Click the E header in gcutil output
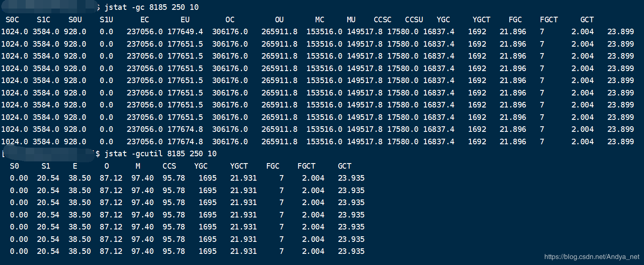This screenshot has height=265, width=644. (75, 166)
